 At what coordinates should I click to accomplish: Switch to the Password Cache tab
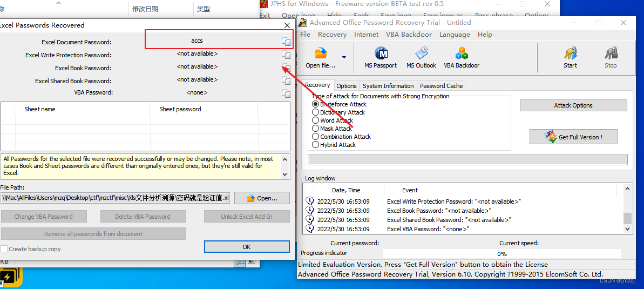(441, 86)
